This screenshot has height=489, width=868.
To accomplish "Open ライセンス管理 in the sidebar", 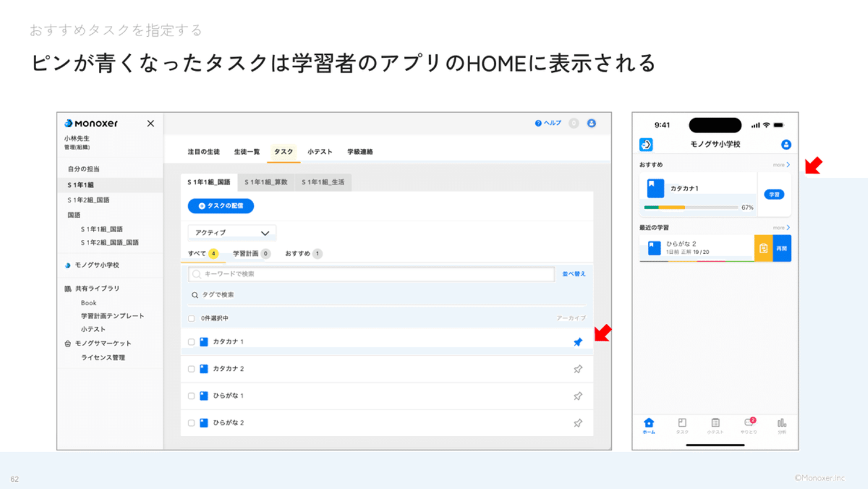I will (103, 358).
